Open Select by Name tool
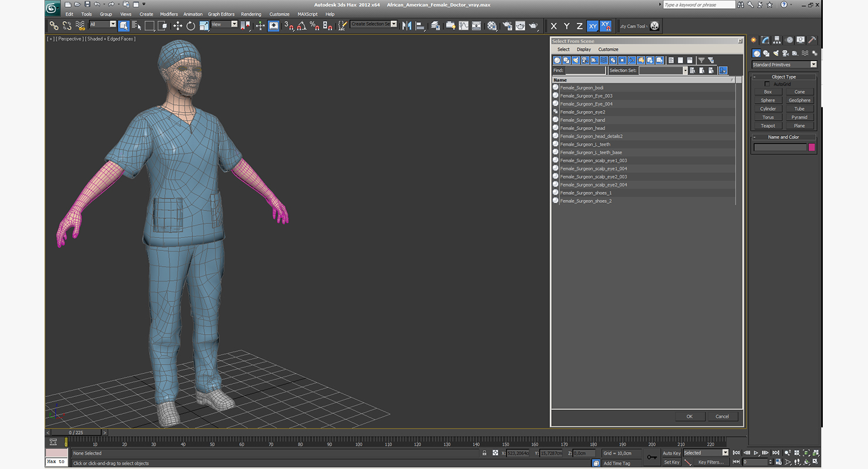This screenshot has width=868, height=469. coord(137,26)
